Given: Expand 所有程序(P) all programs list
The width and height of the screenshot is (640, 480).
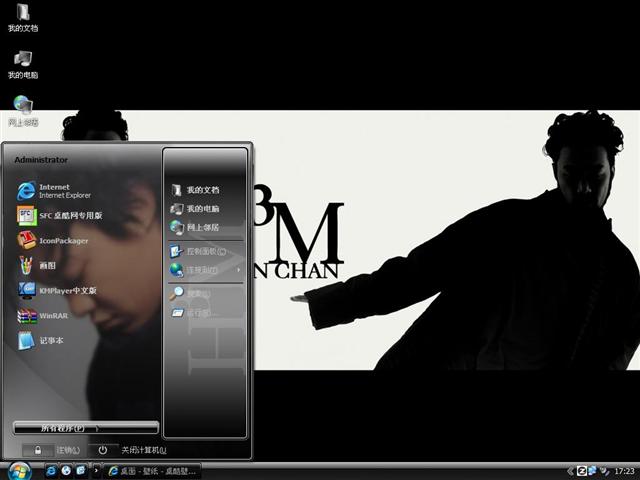Looking at the screenshot, I should click(86, 428).
